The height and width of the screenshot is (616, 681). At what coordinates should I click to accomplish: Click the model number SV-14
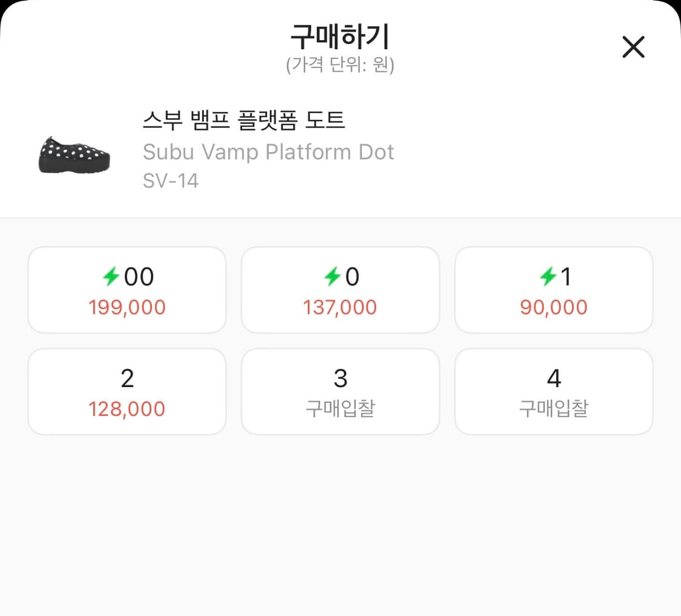(x=171, y=180)
